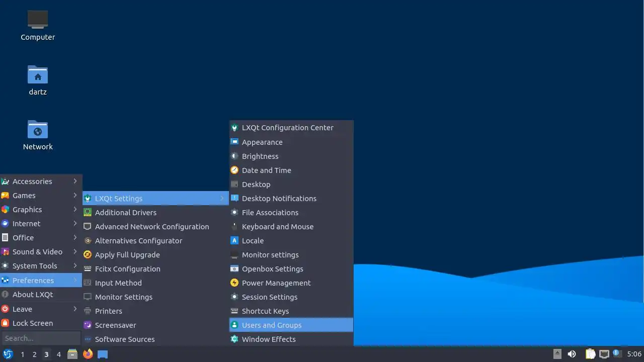Viewport: 644px width, 362px height.
Task: Switch to workspace 3
Action: pos(46,354)
